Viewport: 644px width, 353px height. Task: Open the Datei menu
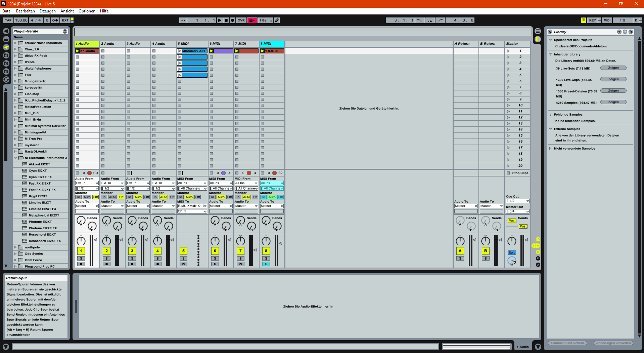(7, 11)
